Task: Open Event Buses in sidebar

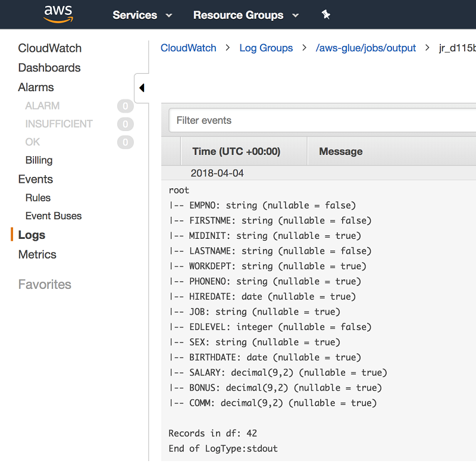Action: [54, 216]
